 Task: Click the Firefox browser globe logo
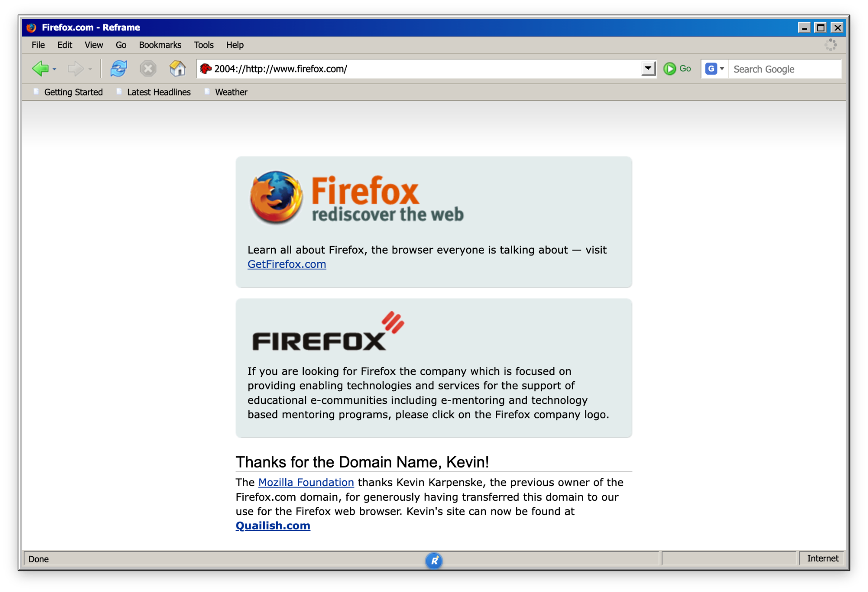[x=276, y=197]
